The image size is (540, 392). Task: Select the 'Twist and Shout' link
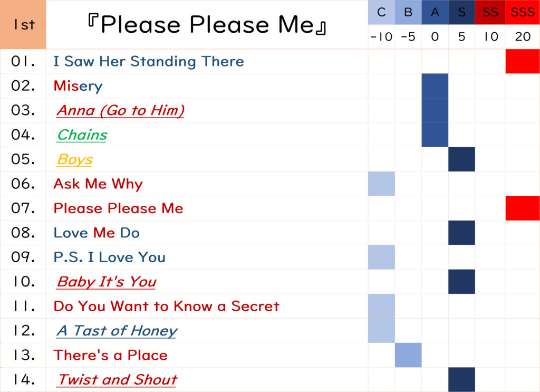[117, 380]
